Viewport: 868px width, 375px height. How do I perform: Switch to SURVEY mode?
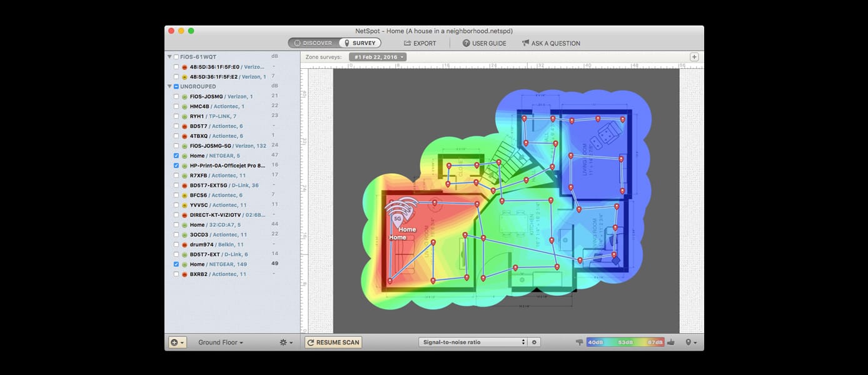(360, 43)
